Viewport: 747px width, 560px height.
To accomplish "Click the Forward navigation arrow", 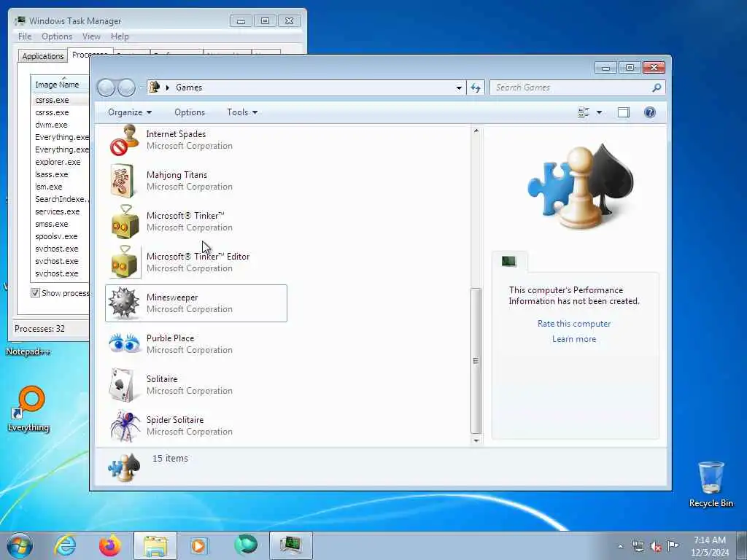I will 126,87.
